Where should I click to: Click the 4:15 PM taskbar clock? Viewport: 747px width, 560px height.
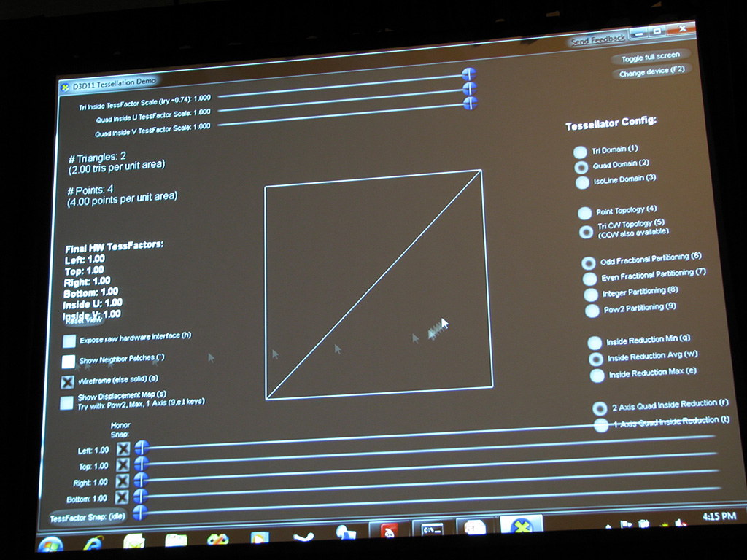pyautogui.click(x=719, y=516)
